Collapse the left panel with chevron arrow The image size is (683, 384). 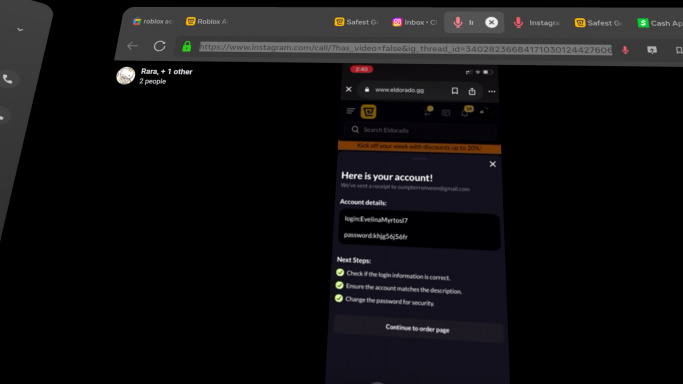tap(20, 30)
